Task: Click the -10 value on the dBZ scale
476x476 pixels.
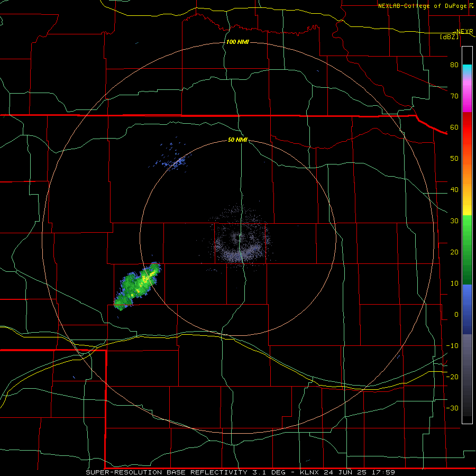Action: tap(452, 346)
